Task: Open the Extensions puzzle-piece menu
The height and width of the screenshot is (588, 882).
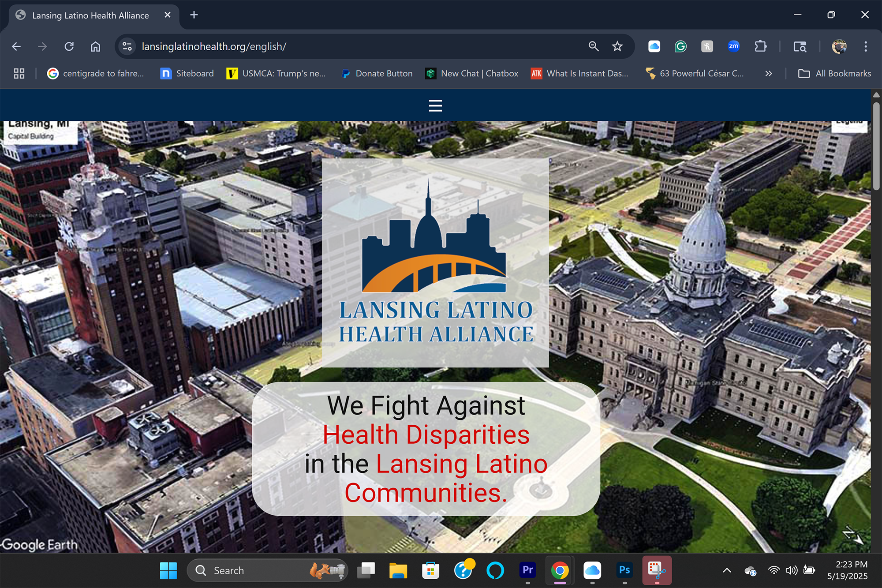Action: [760, 46]
